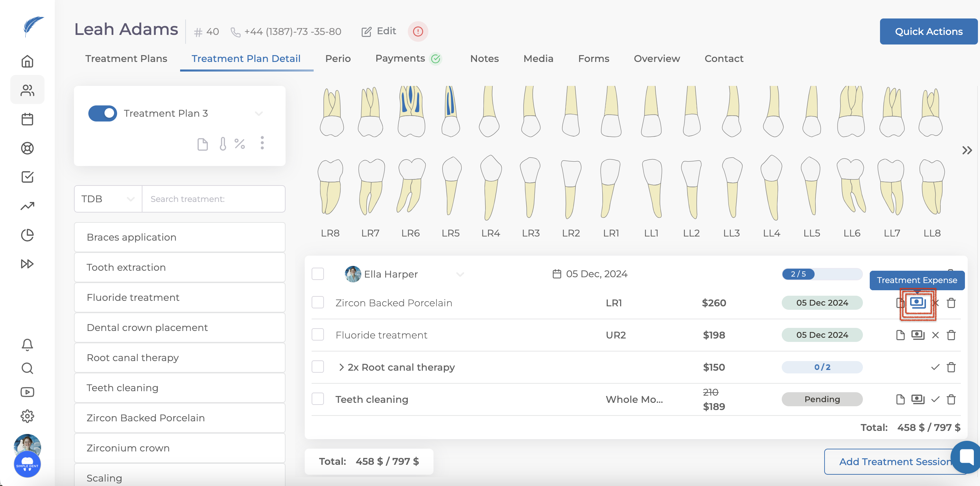
Task: Click the Treatment Expense icon for Fluoride treatment
Action: pos(917,335)
